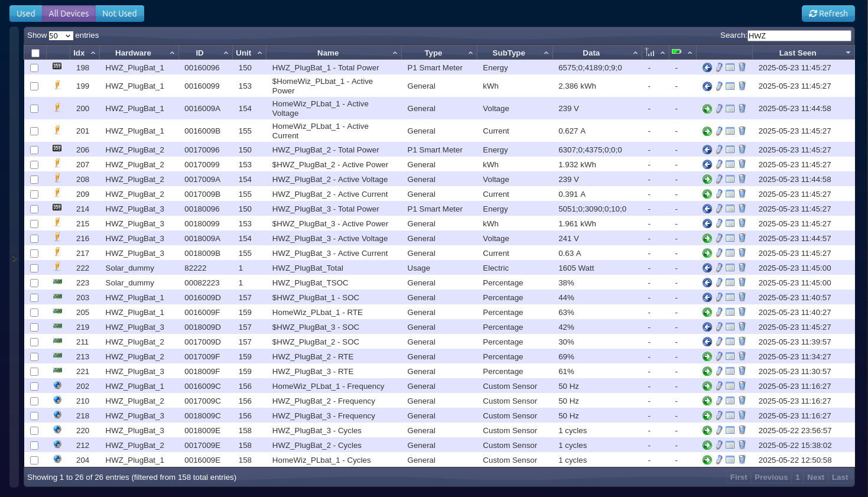This screenshot has height=497, width=868.
Task: Tick checkbox for Idx 222 Solar_dummy row
Action: (x=34, y=268)
